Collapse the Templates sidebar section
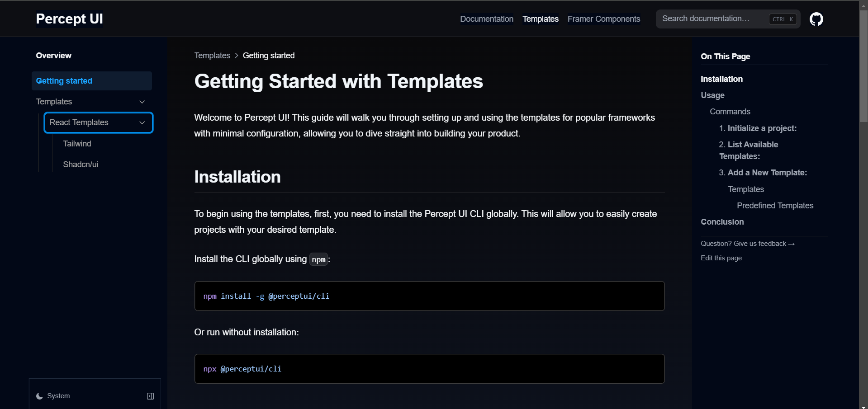The height and width of the screenshot is (409, 868). pyautogui.click(x=142, y=102)
